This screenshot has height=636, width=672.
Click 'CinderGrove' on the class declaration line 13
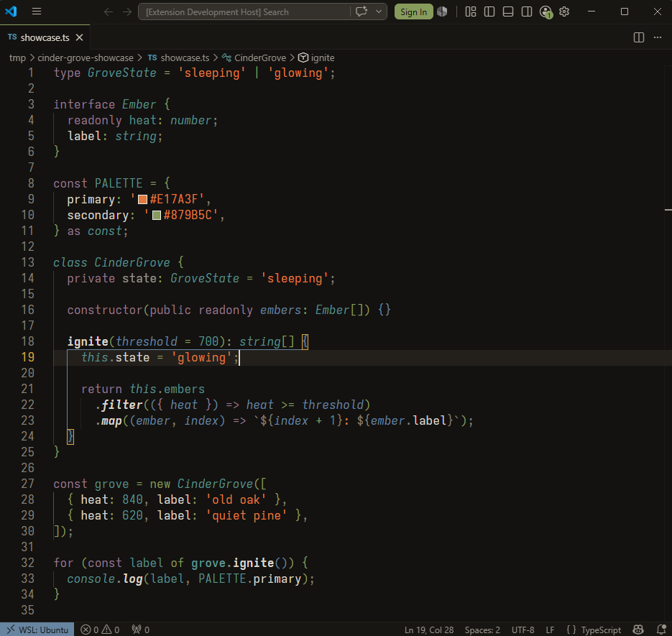[132, 263]
